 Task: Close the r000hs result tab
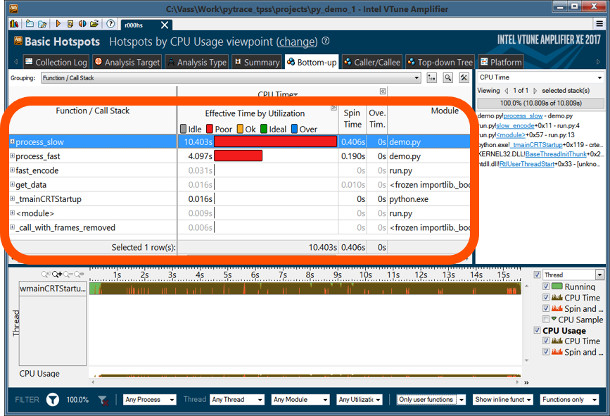pyautogui.click(x=165, y=25)
